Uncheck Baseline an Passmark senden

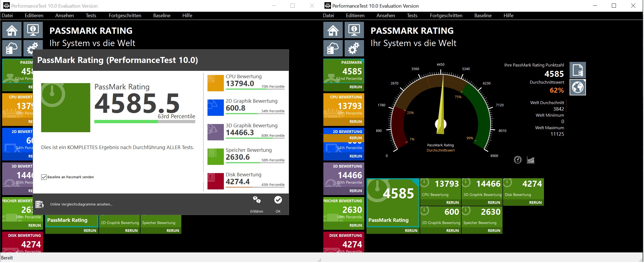44,177
